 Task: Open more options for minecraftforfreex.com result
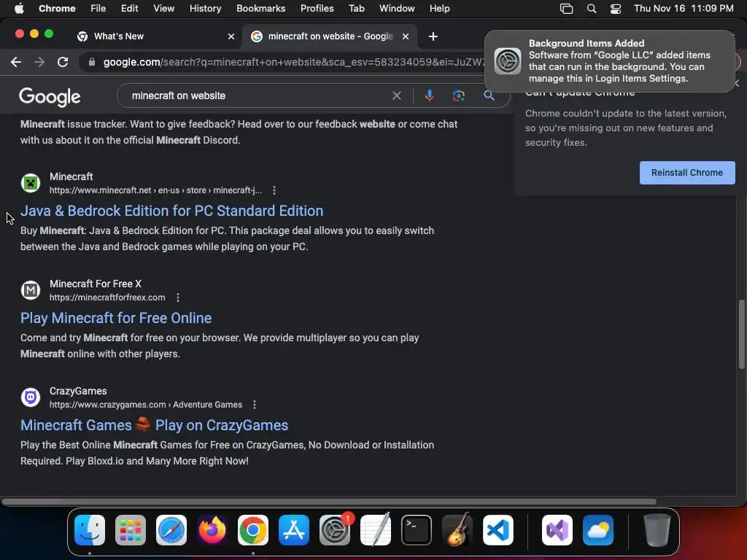pyautogui.click(x=178, y=297)
